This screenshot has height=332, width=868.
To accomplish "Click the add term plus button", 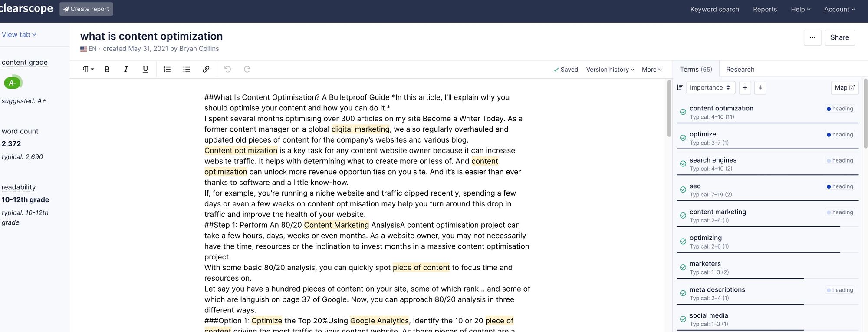I will pos(745,88).
